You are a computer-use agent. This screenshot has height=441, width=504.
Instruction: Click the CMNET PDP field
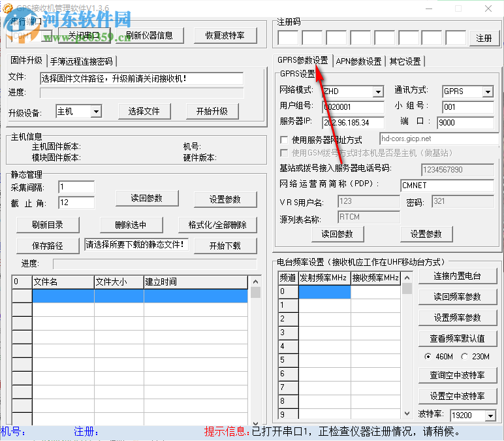(447, 186)
